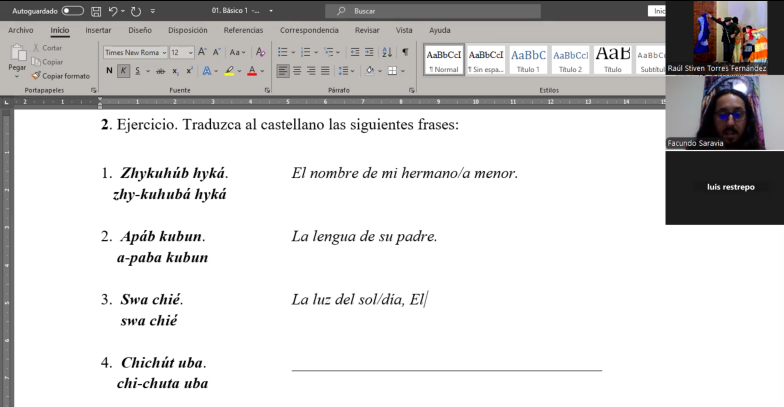784x407 pixels.
Task: Toggle superscript x² formatting
Action: click(190, 71)
